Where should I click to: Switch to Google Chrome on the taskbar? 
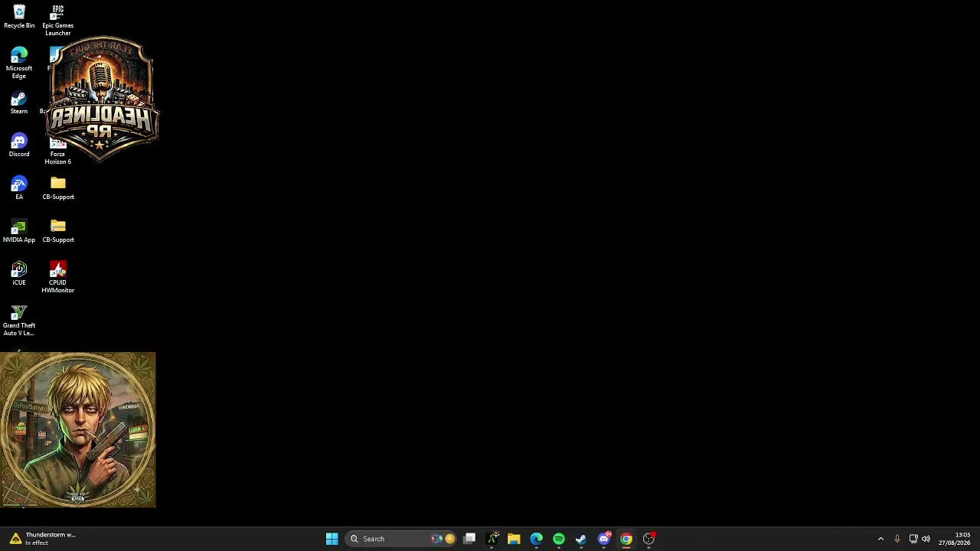[x=626, y=539]
